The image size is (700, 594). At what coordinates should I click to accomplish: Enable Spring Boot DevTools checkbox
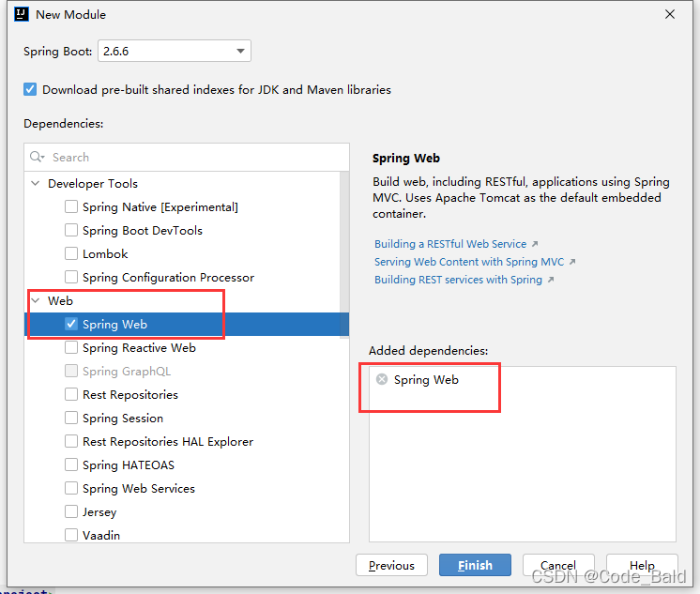point(71,230)
